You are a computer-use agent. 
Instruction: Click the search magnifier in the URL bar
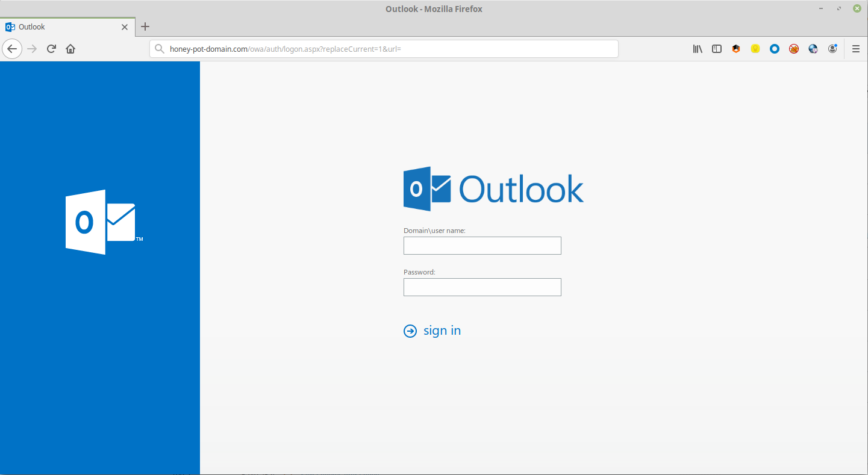click(160, 49)
